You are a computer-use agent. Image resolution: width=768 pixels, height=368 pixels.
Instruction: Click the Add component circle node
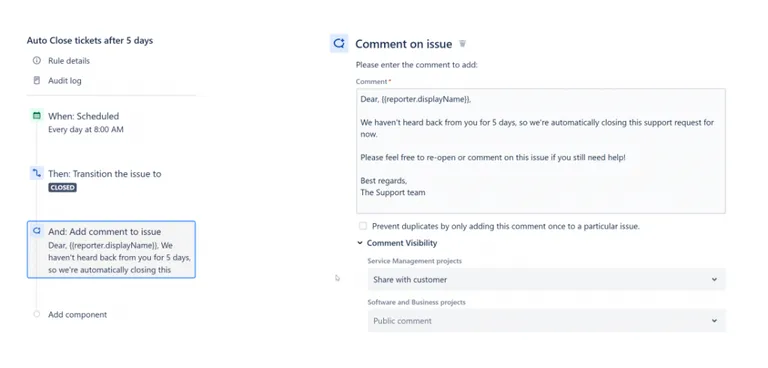[37, 314]
